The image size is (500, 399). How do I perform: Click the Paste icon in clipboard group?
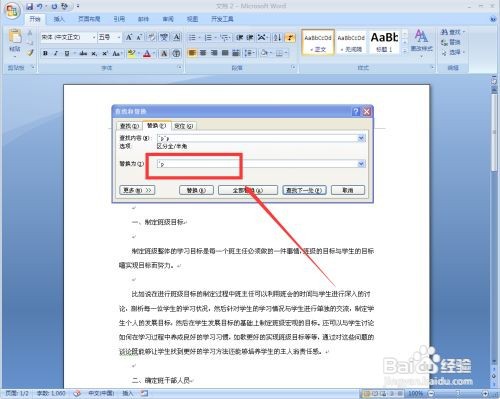(x=15, y=37)
